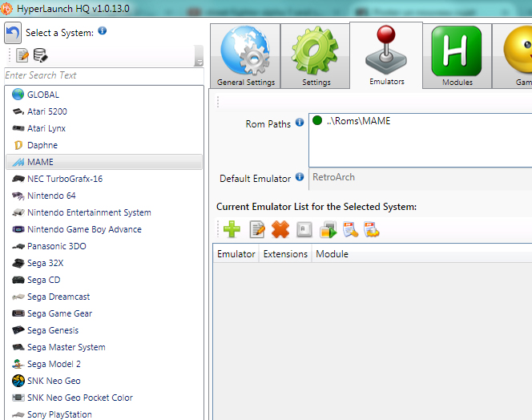Select Nintendo Game Boy Advance
This screenshot has height=420, width=532.
pyautogui.click(x=104, y=229)
